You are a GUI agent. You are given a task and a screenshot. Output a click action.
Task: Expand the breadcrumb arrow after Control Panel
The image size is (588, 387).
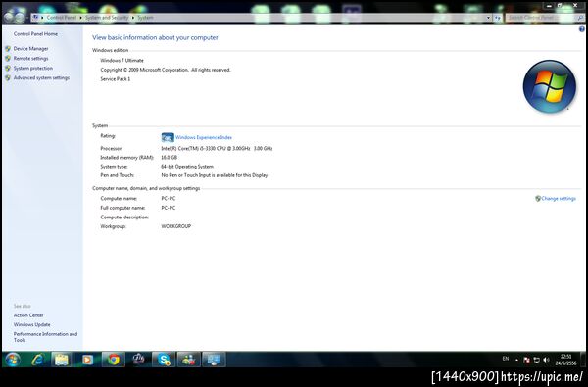tap(80, 18)
